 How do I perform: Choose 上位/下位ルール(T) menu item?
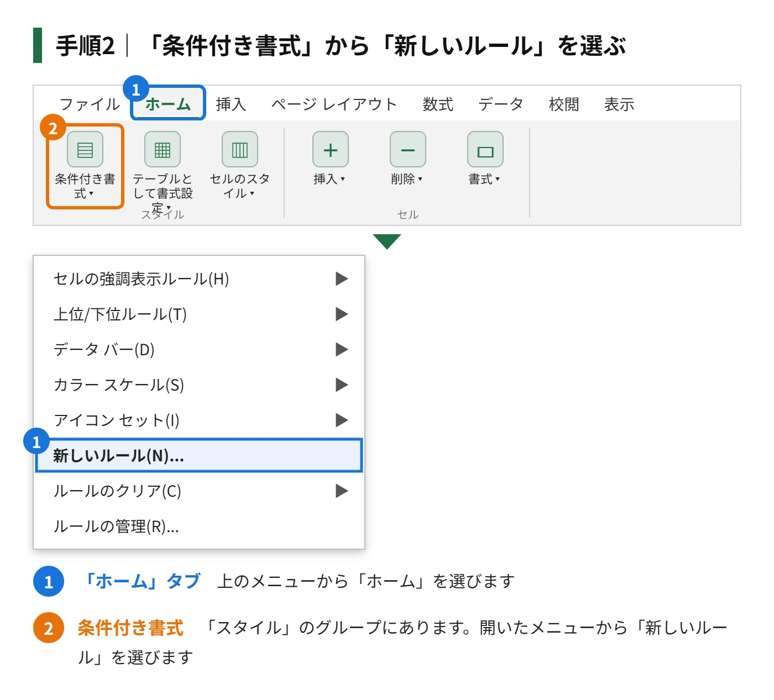pyautogui.click(x=199, y=314)
